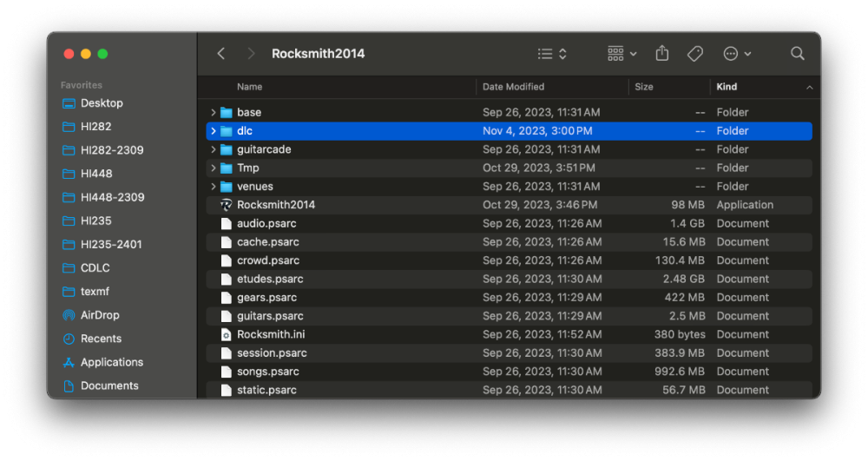868x461 pixels.
Task: Click the green zoom window button
Action: coord(102,54)
